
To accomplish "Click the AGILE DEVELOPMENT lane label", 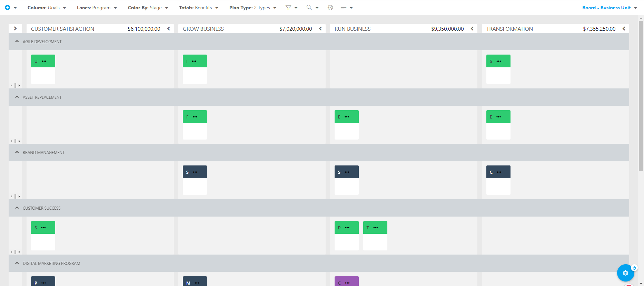I will (x=42, y=41).
